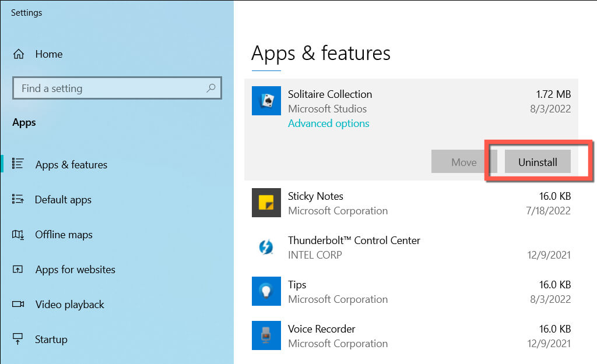Click the Voice Recorder microphone icon
The width and height of the screenshot is (597, 364).
click(266, 336)
